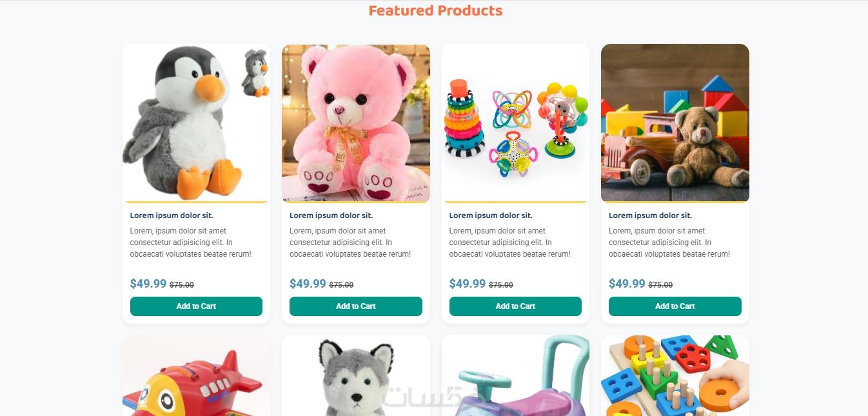Select the $49.99 price on penguin card

(148, 284)
